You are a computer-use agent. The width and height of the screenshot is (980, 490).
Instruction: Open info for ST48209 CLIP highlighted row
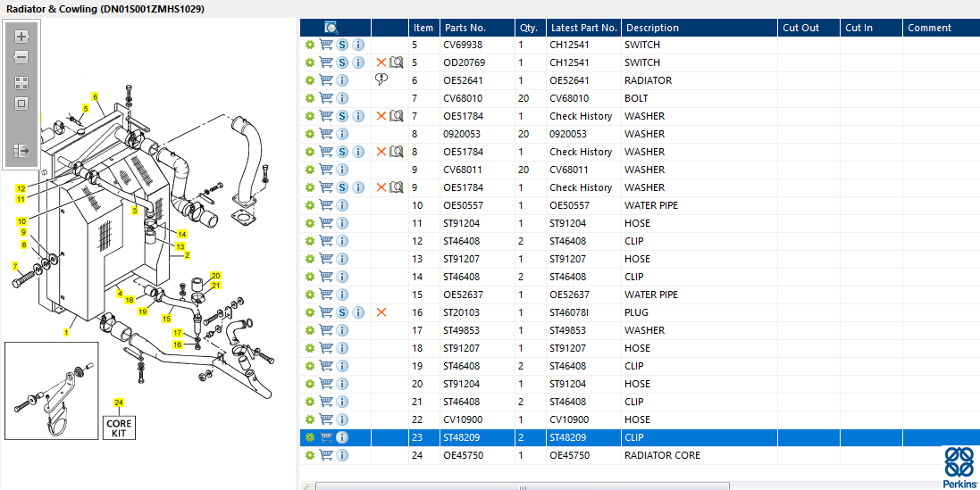pyautogui.click(x=342, y=437)
